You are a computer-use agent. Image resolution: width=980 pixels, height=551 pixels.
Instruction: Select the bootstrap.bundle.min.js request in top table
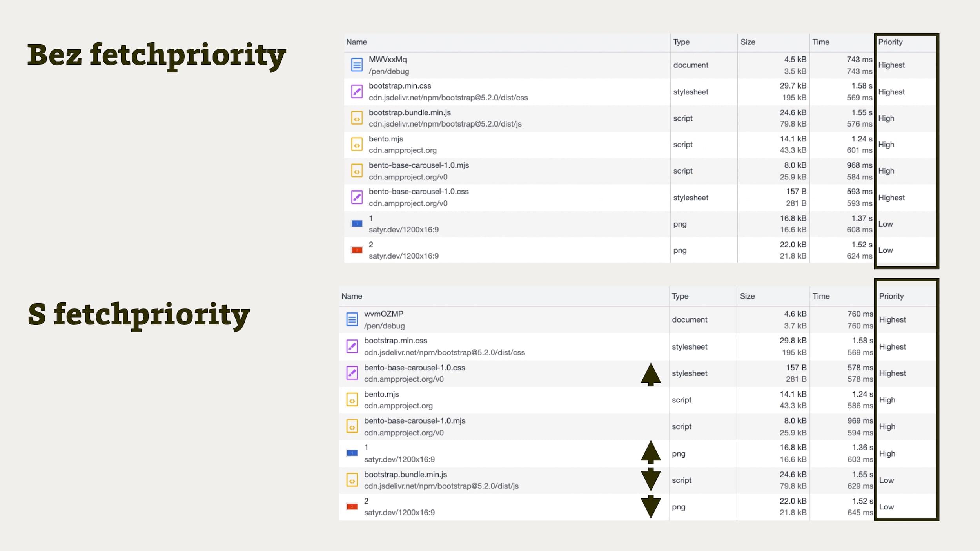(x=410, y=112)
